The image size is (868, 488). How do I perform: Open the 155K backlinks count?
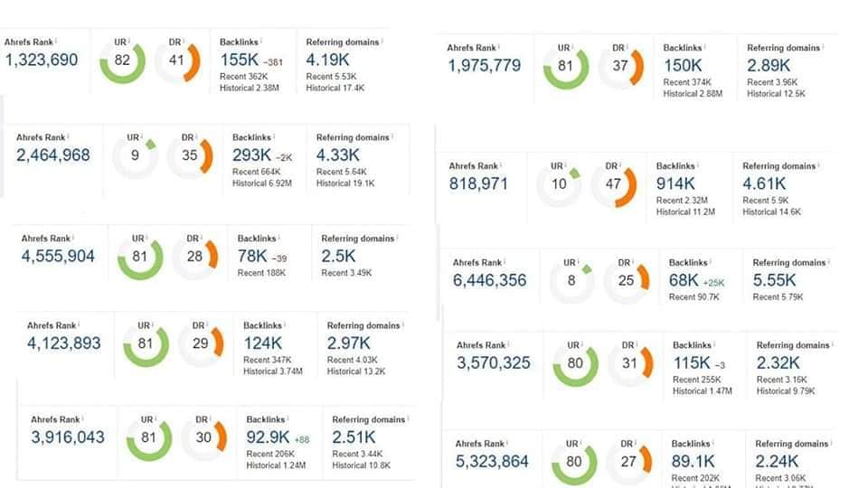pos(239,60)
